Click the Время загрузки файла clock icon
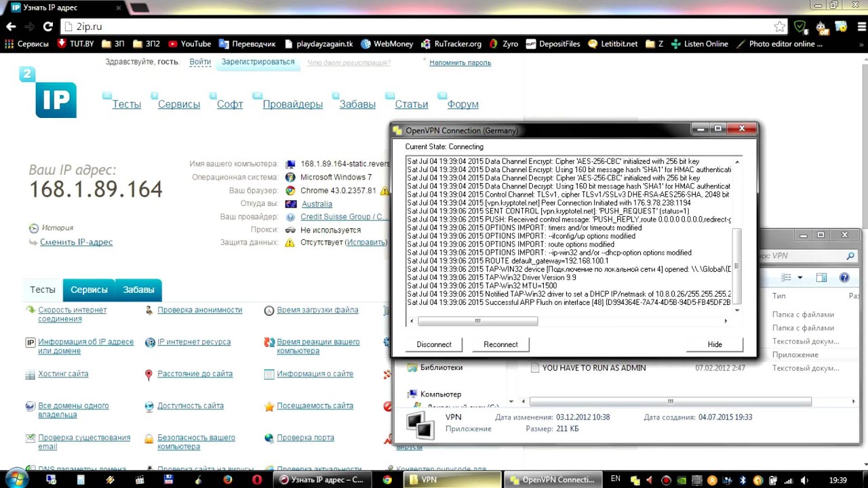 click(269, 310)
